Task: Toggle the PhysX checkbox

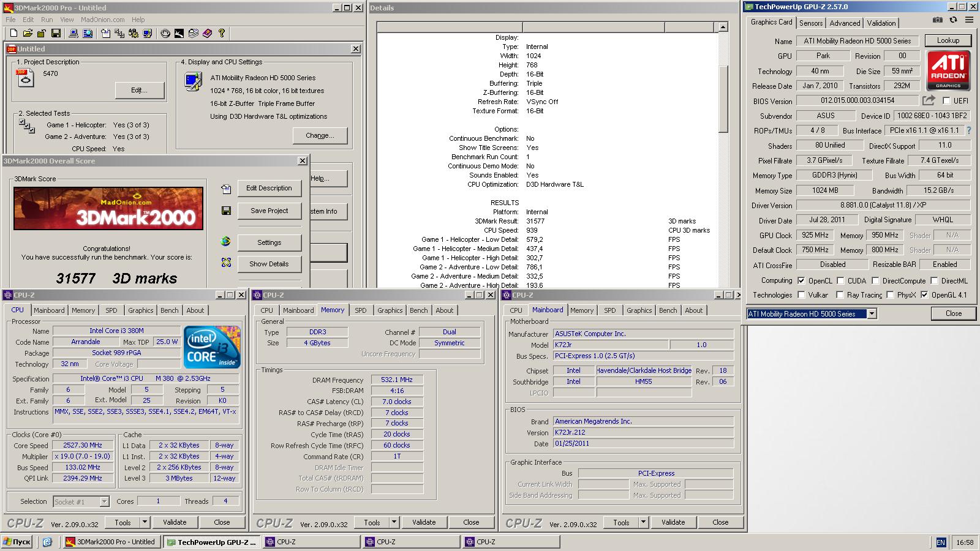Action: click(x=890, y=295)
